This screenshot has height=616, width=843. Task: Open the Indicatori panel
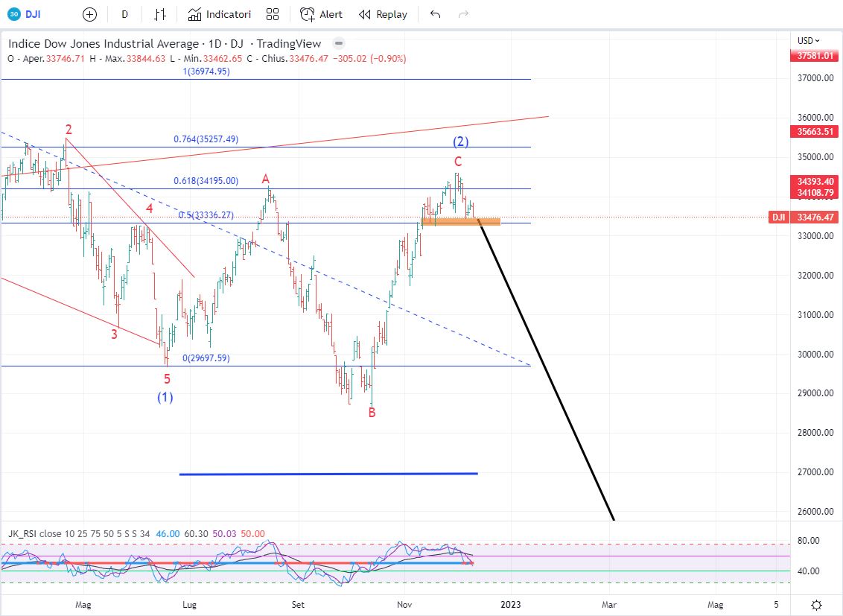pyautogui.click(x=220, y=14)
